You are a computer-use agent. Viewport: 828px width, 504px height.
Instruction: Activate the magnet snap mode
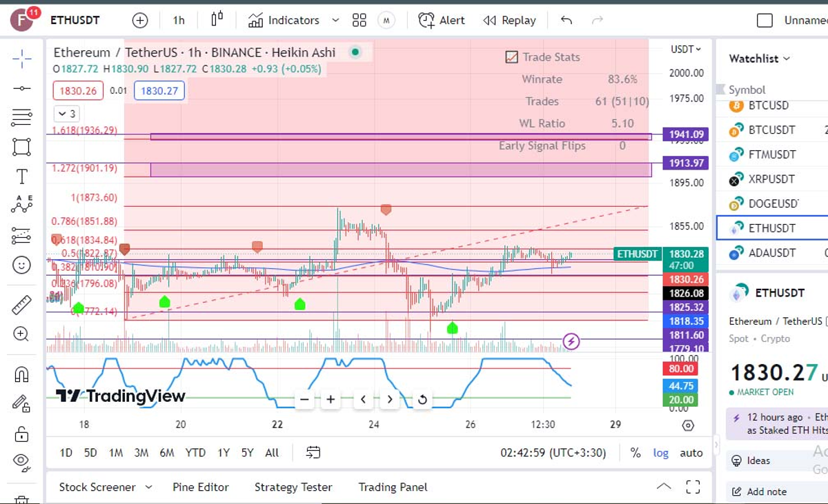coord(21,374)
